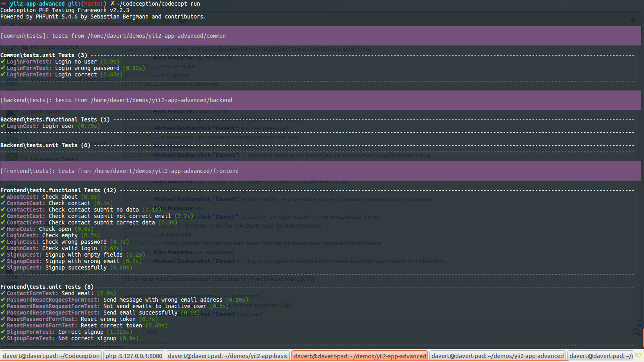Open the php -S 127.0.0.1:8080 tab
The height and width of the screenshot is (362, 644).
pyautogui.click(x=134, y=356)
